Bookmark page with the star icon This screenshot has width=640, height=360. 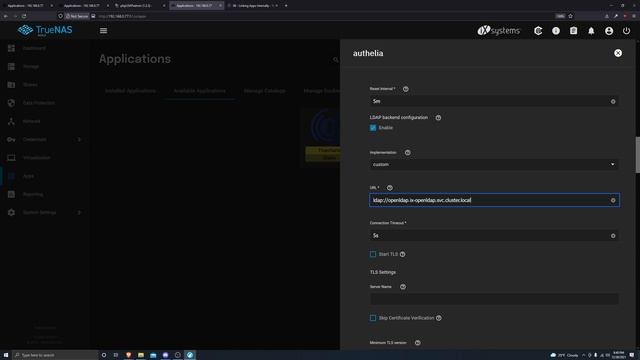pyautogui.click(x=571, y=16)
